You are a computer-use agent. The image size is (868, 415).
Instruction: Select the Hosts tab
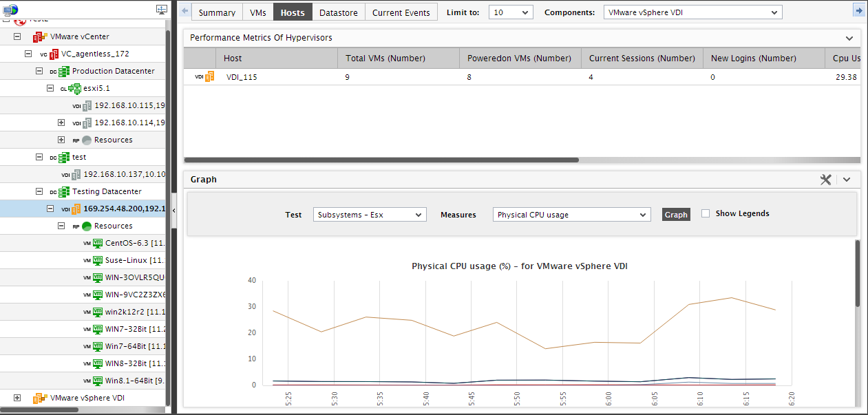pos(293,12)
